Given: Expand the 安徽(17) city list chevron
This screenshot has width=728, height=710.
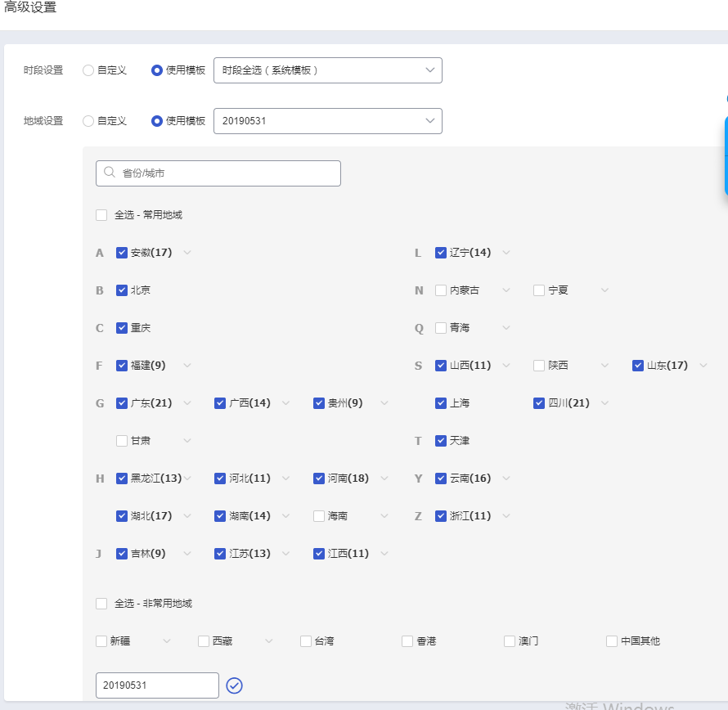Looking at the screenshot, I should click(187, 253).
